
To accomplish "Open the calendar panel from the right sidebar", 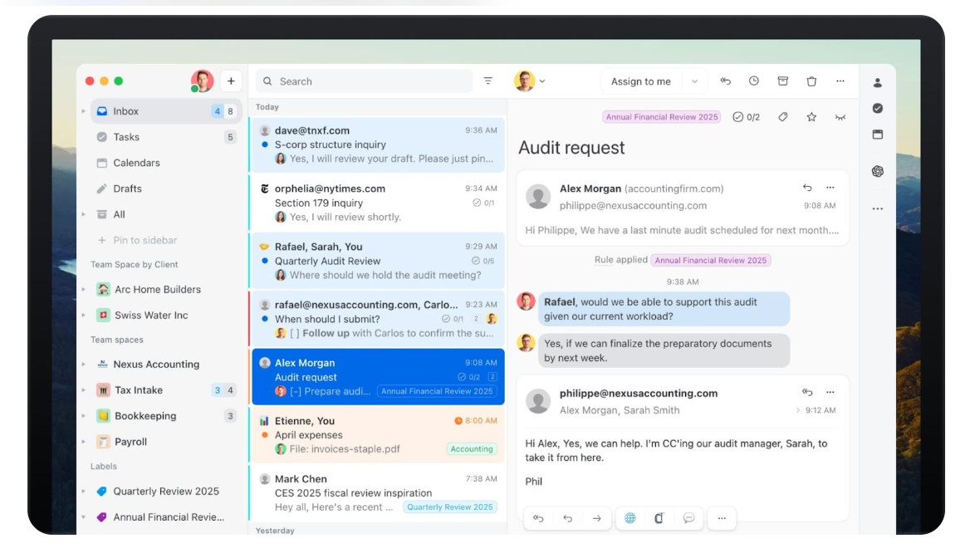I will (877, 134).
